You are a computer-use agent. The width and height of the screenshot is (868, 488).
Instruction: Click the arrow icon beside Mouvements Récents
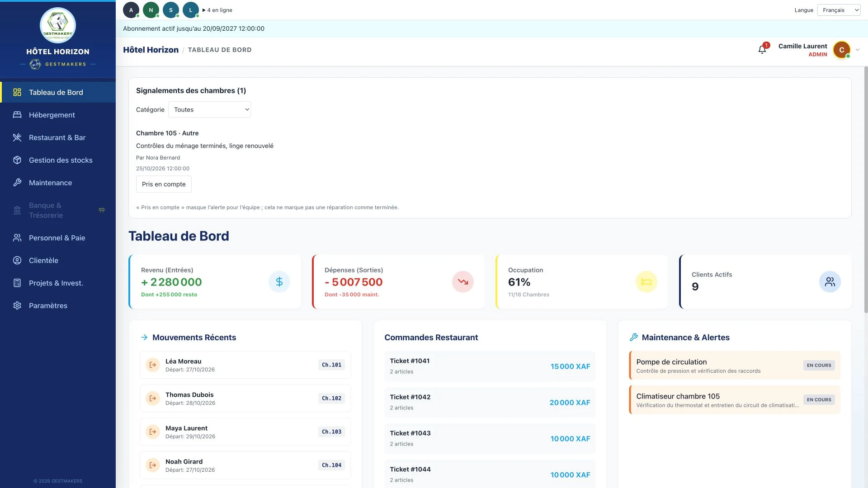pos(144,338)
